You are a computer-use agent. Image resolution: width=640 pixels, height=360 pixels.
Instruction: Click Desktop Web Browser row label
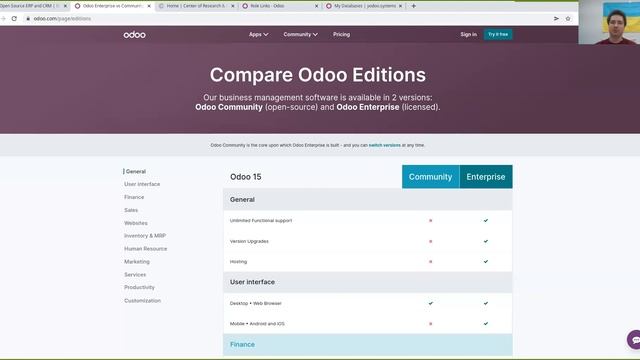[x=256, y=303]
